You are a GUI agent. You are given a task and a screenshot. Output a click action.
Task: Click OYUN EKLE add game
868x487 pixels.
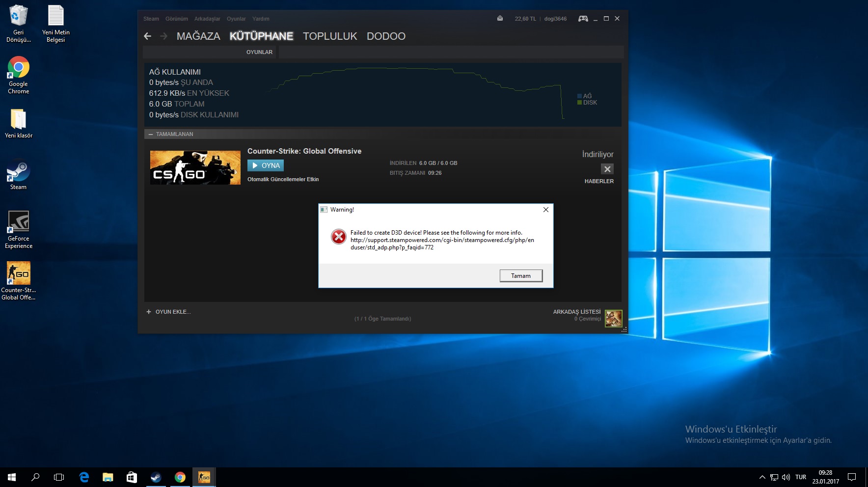168,312
